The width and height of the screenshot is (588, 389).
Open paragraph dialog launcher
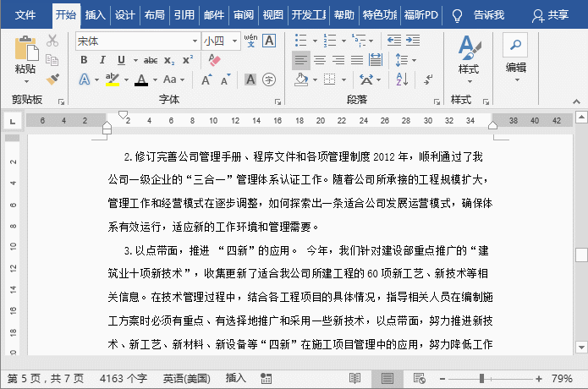[x=437, y=102]
